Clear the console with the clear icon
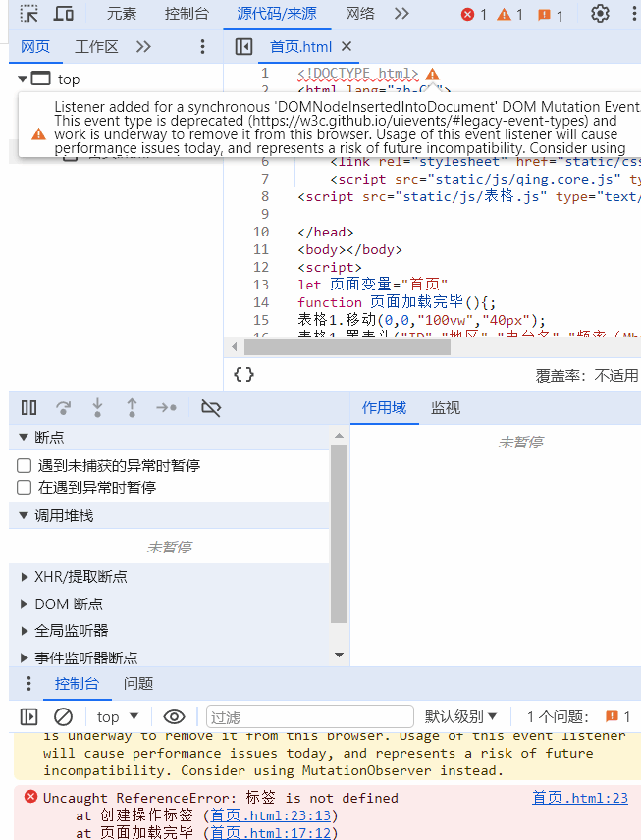This screenshot has width=641, height=840. [x=63, y=716]
